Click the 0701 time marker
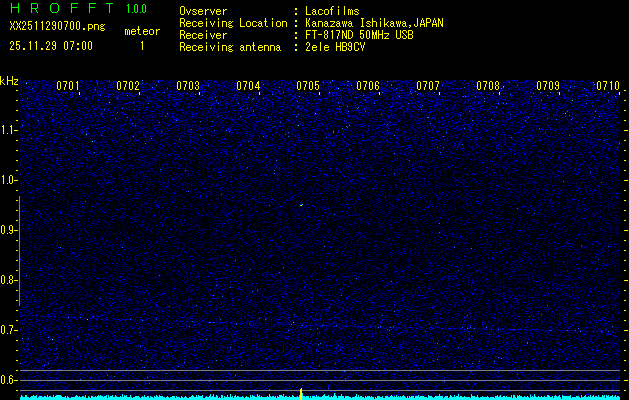This screenshot has width=629, height=400. (68, 86)
